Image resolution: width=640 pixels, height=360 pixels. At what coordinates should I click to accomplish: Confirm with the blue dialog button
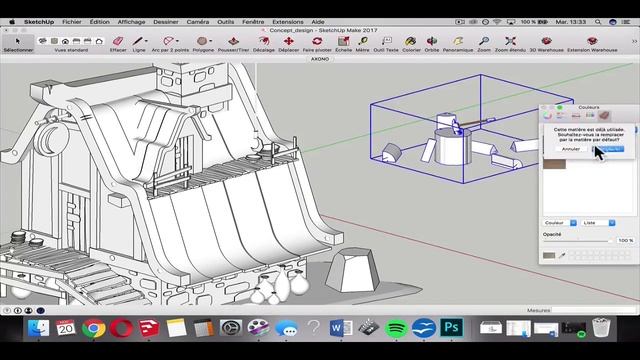pyautogui.click(x=608, y=149)
